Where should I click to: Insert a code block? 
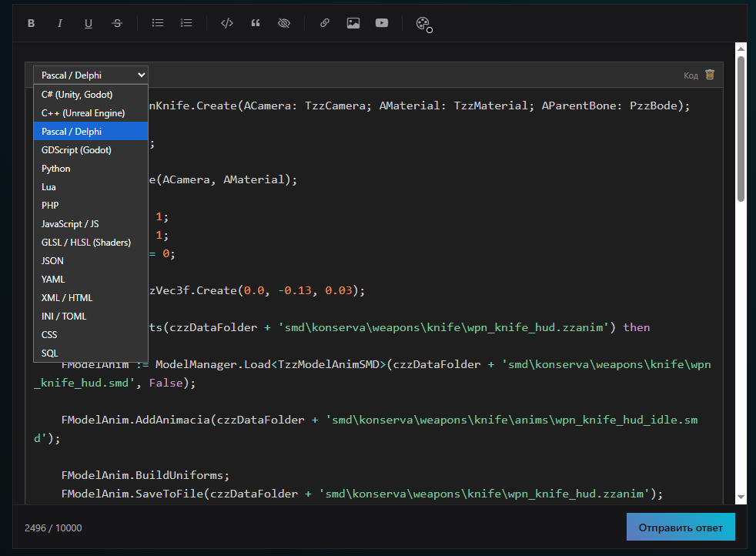tap(226, 23)
